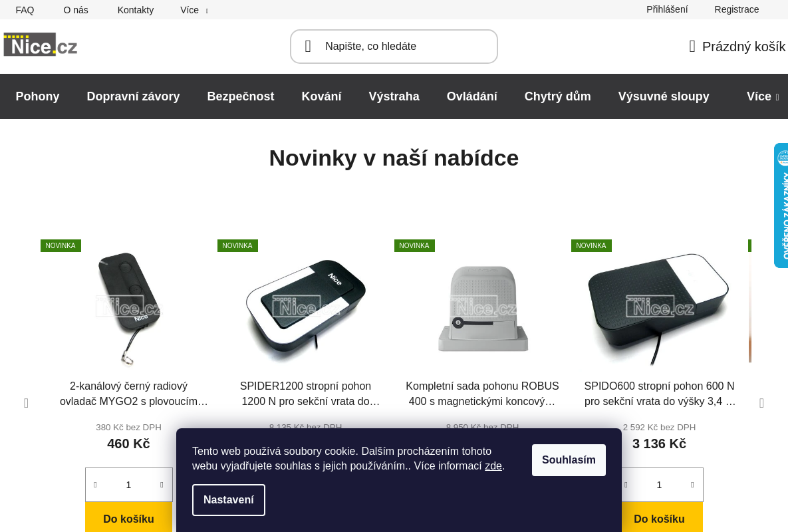The width and height of the screenshot is (798, 532).
Task: Open the Ověřeno zákazníky side badge
Action: pos(781,205)
